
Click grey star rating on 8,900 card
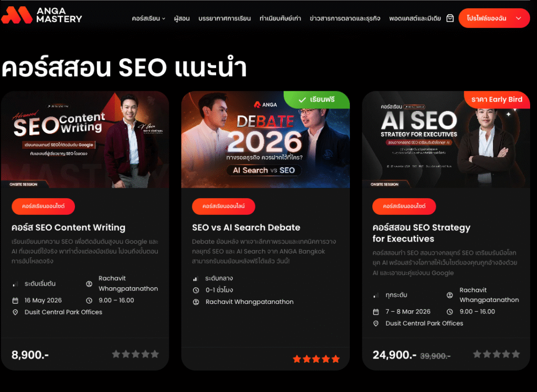135,354
